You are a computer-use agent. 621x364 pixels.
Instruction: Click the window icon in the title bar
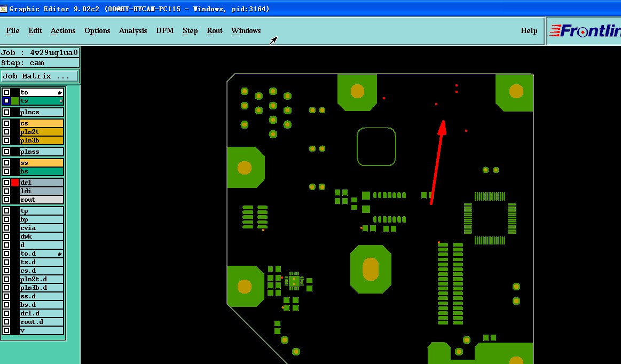click(3, 9)
